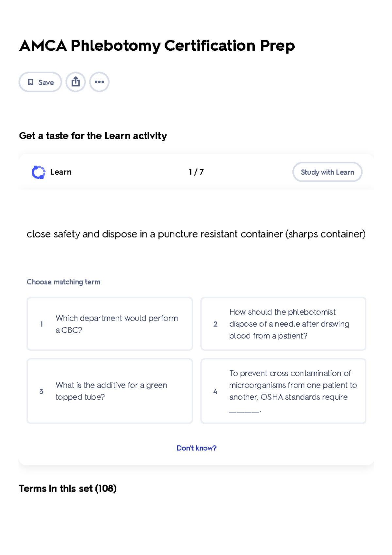Image resolution: width=392 pixels, height=555 pixels.
Task: Click the Learn label beside the logo
Action: pos(61,172)
